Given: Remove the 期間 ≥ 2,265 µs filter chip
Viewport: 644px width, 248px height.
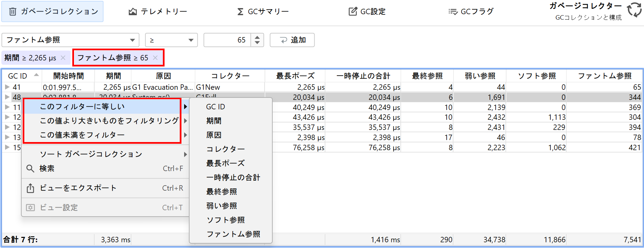Looking at the screenshot, I should pyautogui.click(x=63, y=58).
